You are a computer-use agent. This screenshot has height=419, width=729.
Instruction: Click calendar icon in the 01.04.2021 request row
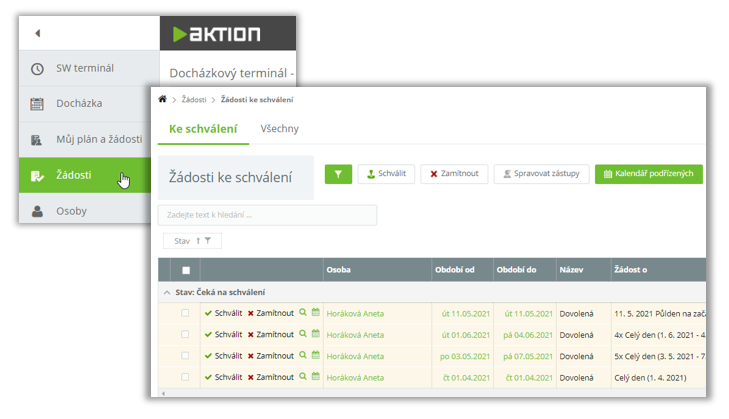(x=315, y=377)
